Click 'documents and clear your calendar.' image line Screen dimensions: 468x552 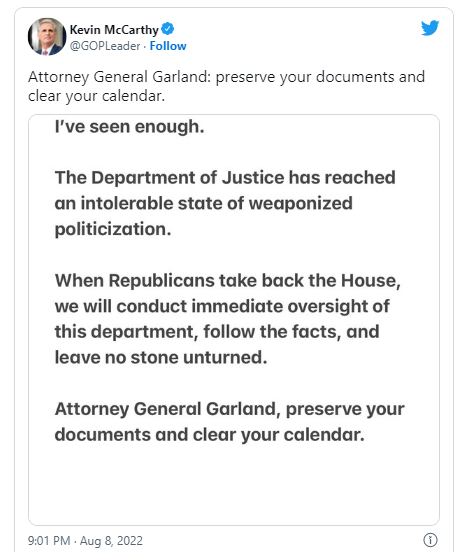[210, 434]
